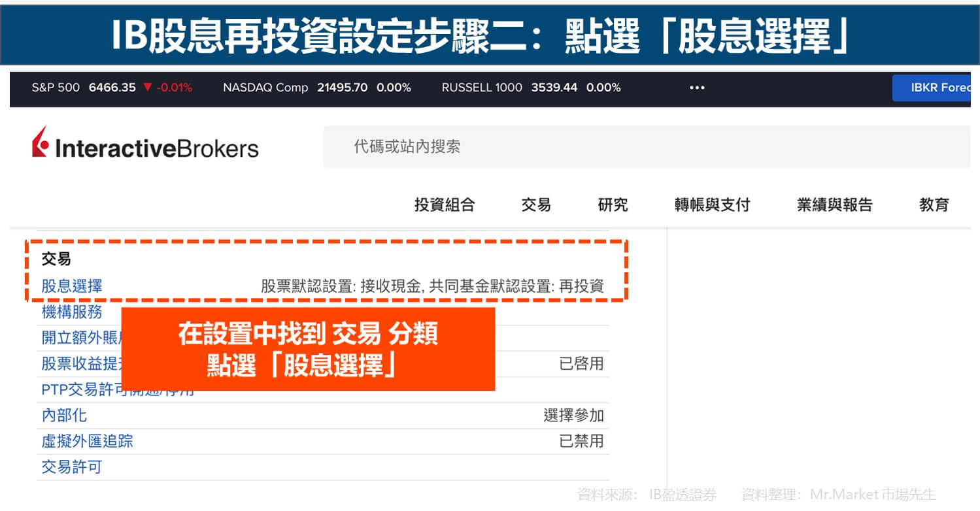
Task: Select the 研究 menu item
Action: click(x=613, y=205)
